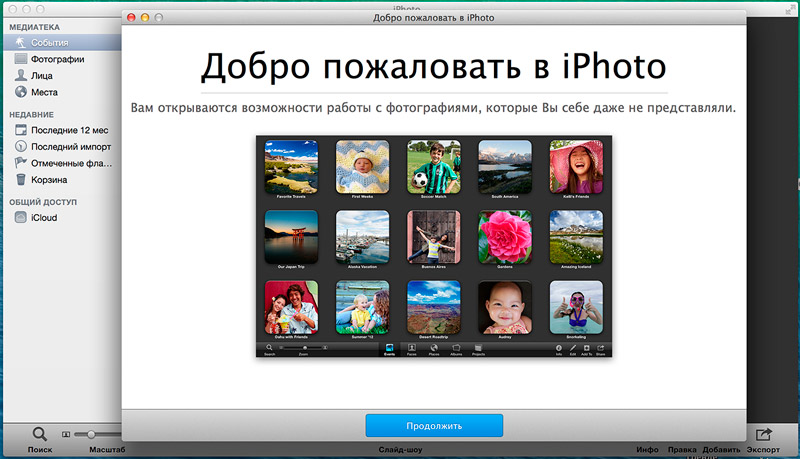Click the Desert Roadtrip thumbnail
Viewport: 800px width, 459px height.
434,307
